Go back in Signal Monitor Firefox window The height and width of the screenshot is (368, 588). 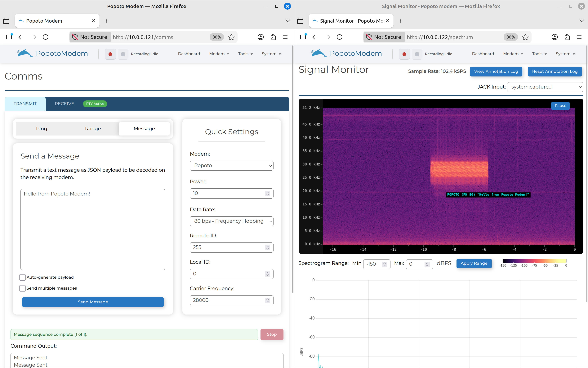pos(315,37)
